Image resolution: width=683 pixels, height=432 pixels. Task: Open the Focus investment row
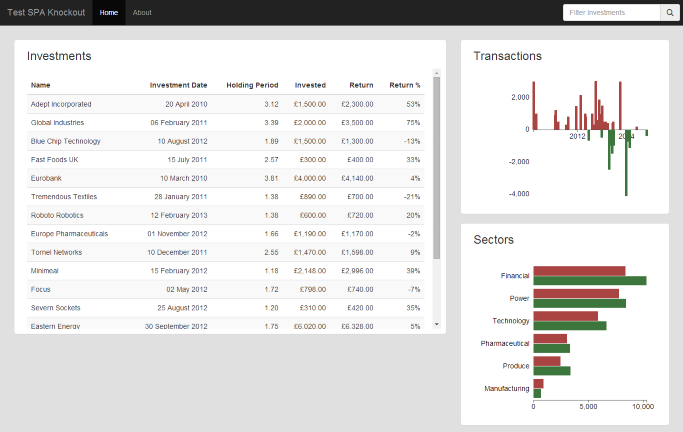click(x=41, y=289)
